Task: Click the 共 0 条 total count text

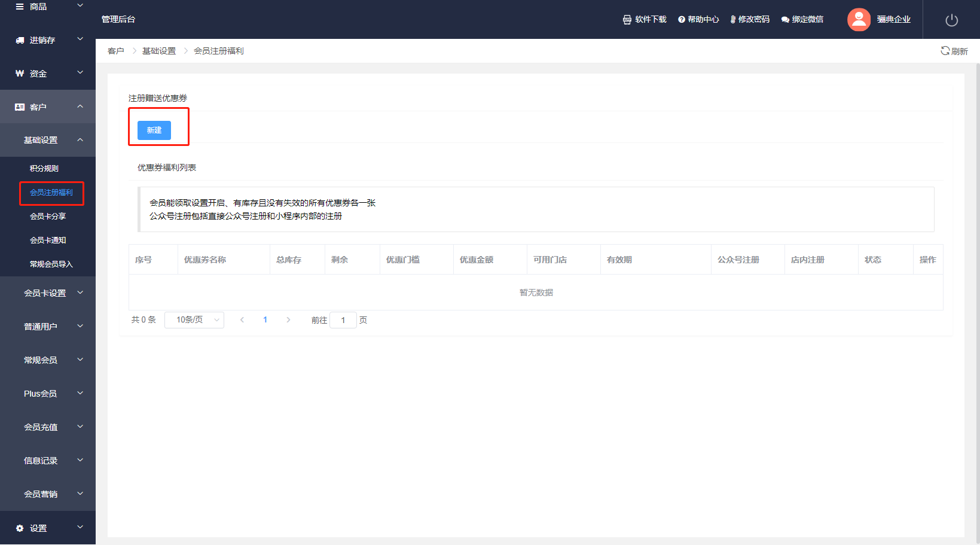Action: click(x=144, y=320)
